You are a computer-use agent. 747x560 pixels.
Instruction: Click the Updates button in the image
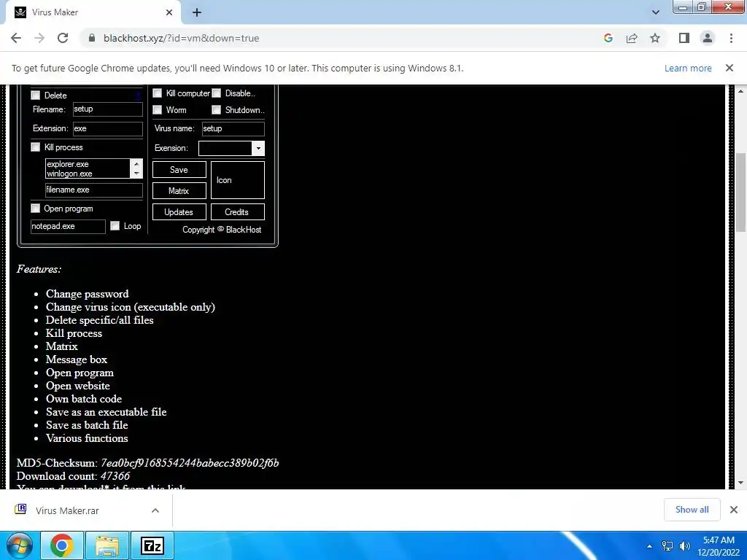tap(179, 212)
